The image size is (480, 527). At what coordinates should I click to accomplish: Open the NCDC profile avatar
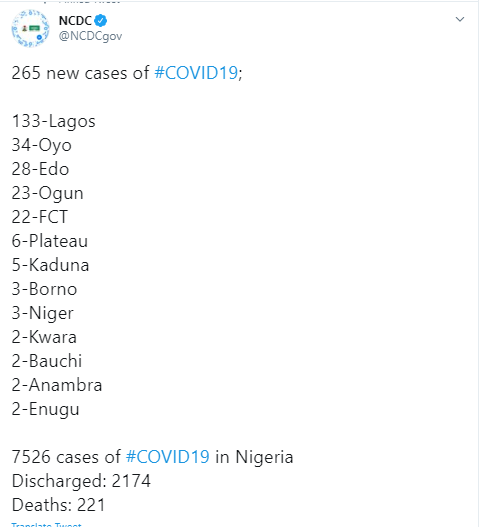tap(31, 29)
